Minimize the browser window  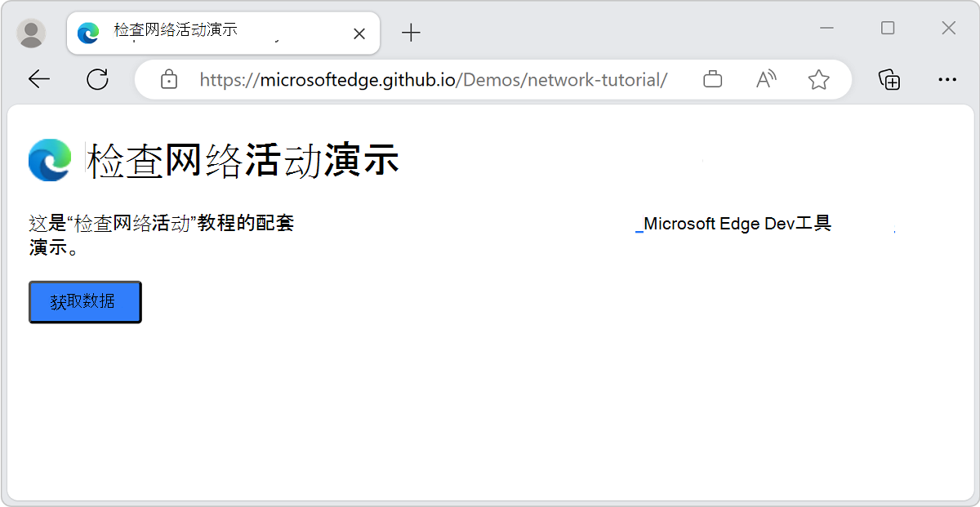tap(826, 28)
